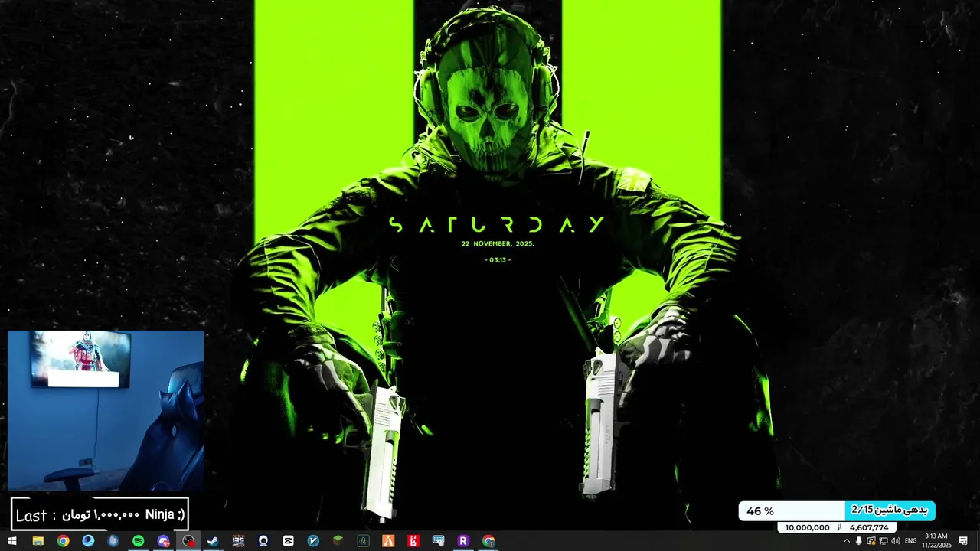This screenshot has height=551, width=980.
Task: Open the Windows Start menu
Action: point(12,541)
